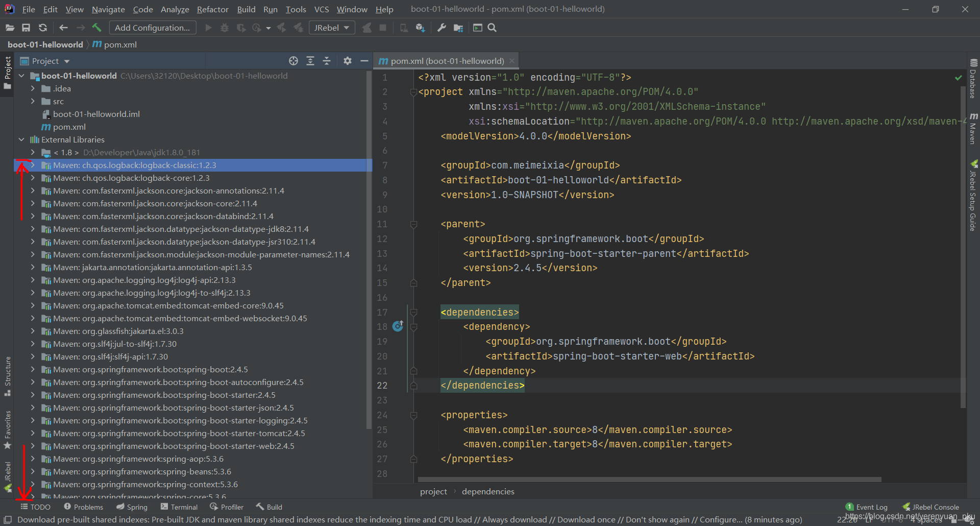Click the project tree vertical scrollbar
This screenshot has height=526, width=980.
pyautogui.click(x=369, y=250)
